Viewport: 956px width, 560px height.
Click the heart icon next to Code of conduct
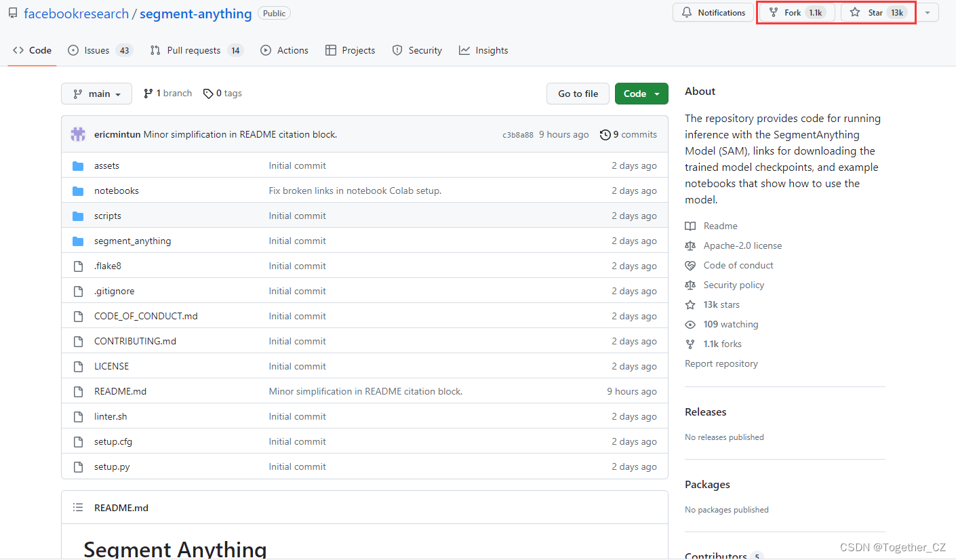pyautogui.click(x=690, y=265)
